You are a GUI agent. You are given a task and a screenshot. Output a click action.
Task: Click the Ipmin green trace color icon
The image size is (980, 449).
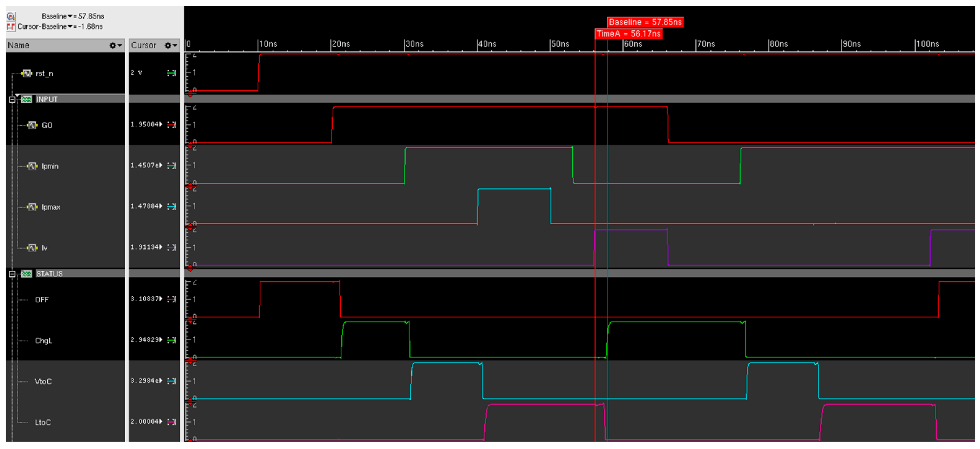tap(171, 165)
